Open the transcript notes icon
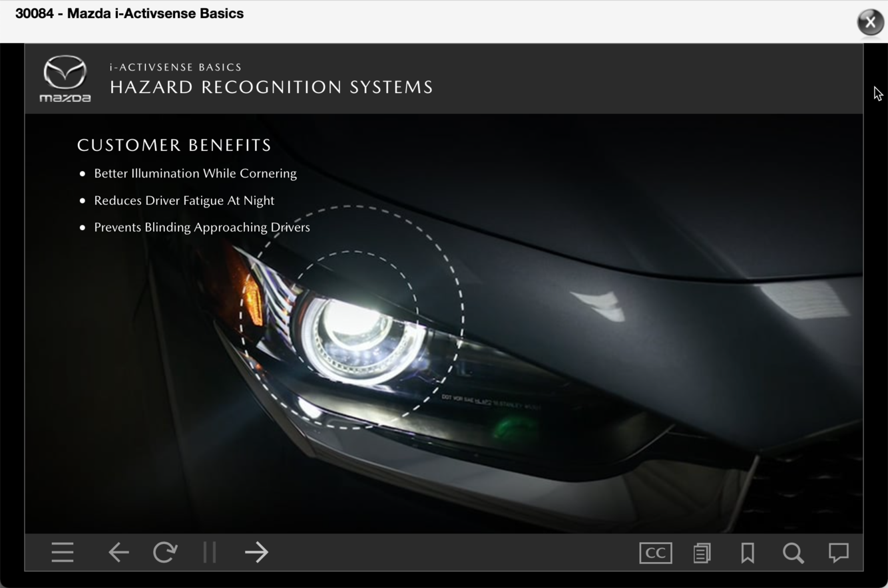888x588 pixels. tap(702, 553)
